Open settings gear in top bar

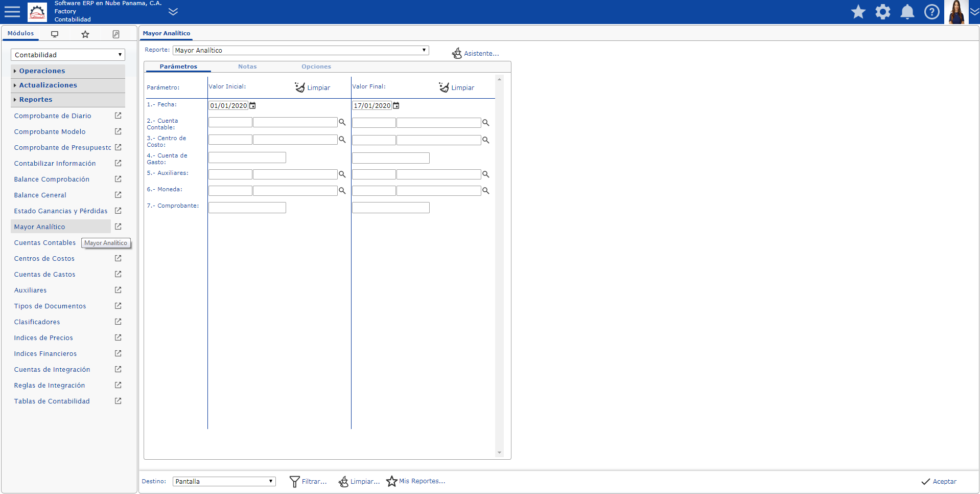[x=883, y=12]
